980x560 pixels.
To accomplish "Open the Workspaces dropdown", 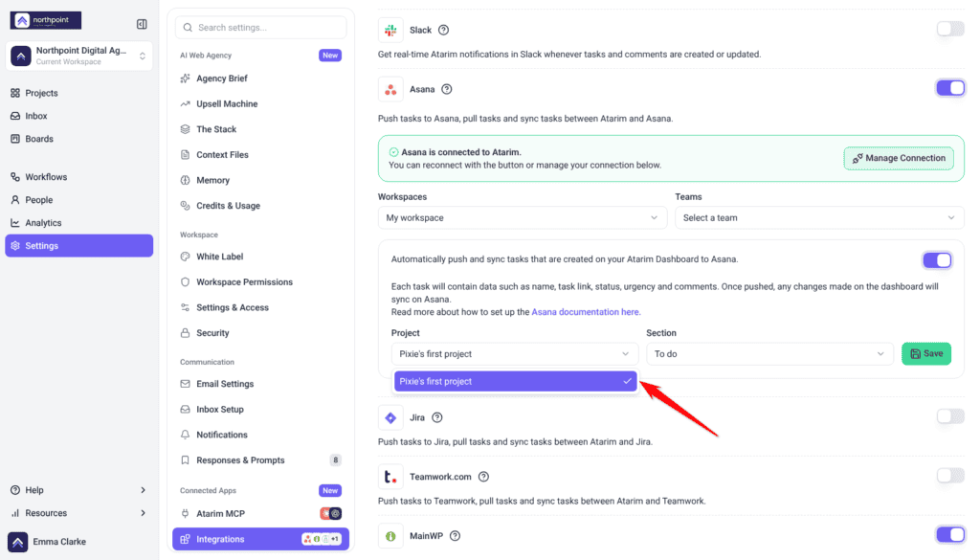I will pos(522,218).
